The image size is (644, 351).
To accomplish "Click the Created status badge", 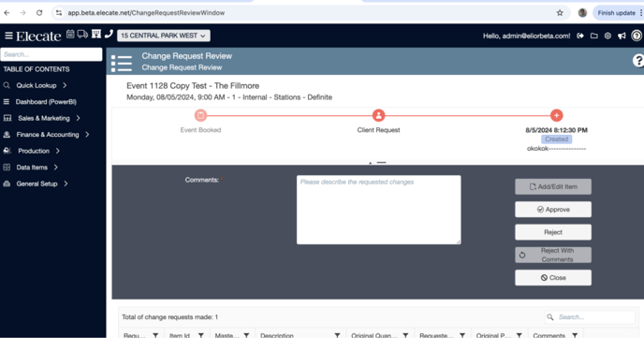I will pyautogui.click(x=557, y=139).
